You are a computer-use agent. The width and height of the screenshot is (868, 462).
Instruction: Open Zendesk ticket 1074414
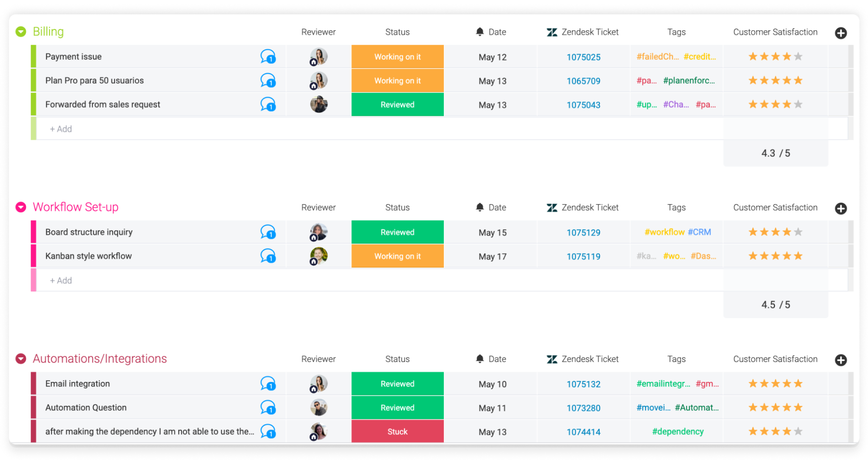click(584, 432)
